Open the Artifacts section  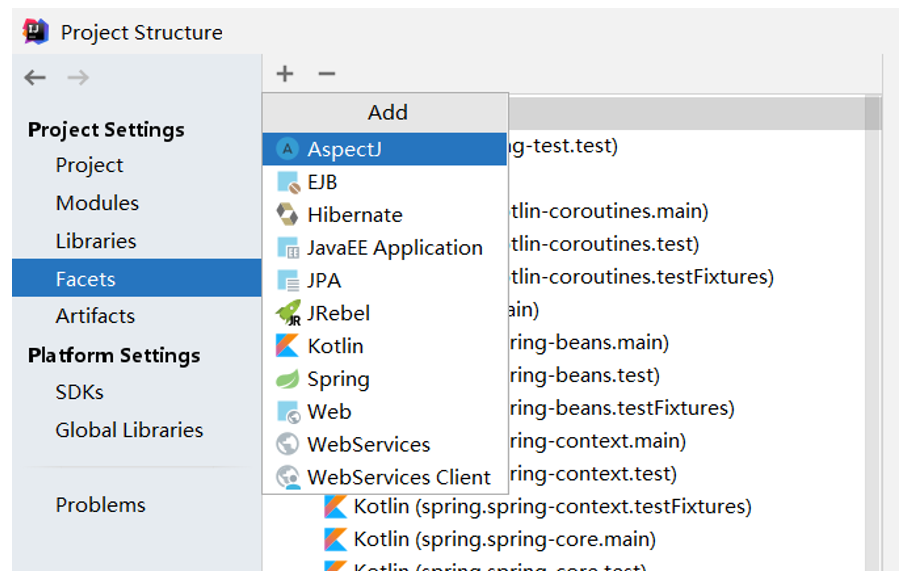(95, 316)
